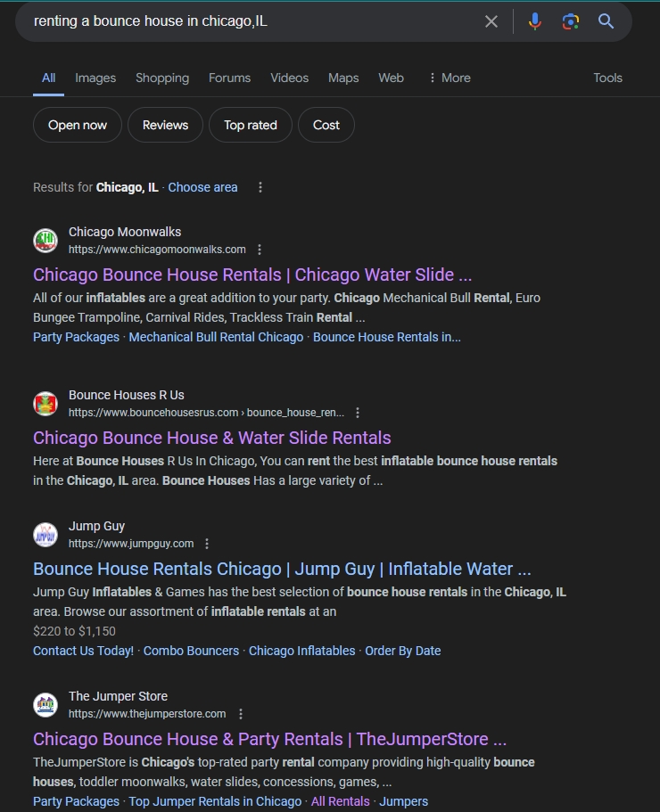This screenshot has width=660, height=812.
Task: Open the Jumpers sitelink
Action: (x=403, y=801)
